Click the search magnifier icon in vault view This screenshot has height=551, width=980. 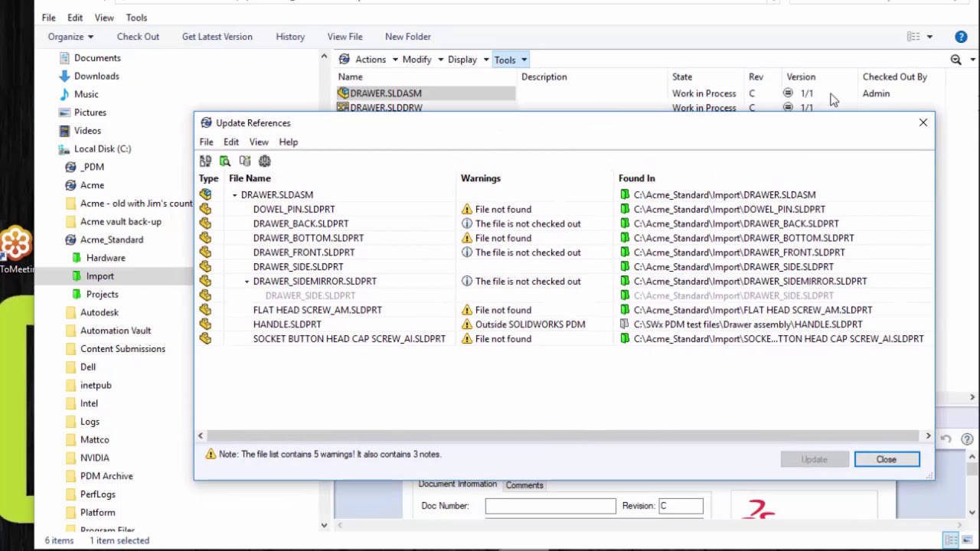[955, 60]
